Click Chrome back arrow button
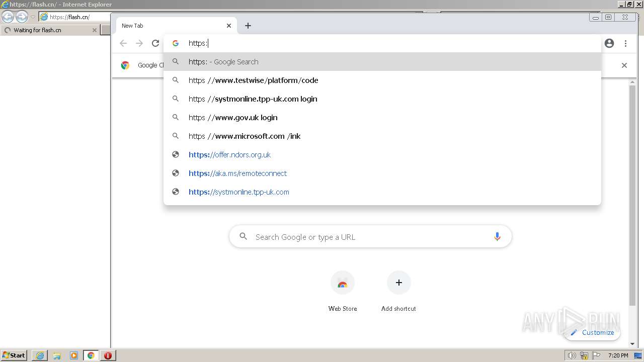Screen dimensions: 644x362 [123, 43]
